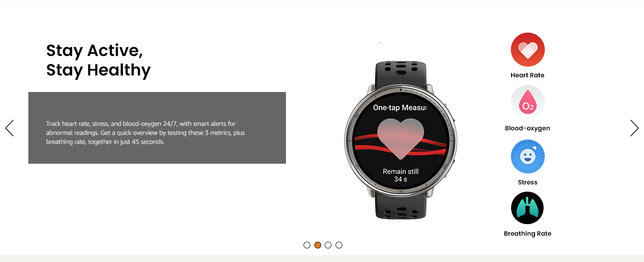Advance to the next slide with right chevron
Image resolution: width=644 pixels, height=262 pixels.
click(x=634, y=128)
